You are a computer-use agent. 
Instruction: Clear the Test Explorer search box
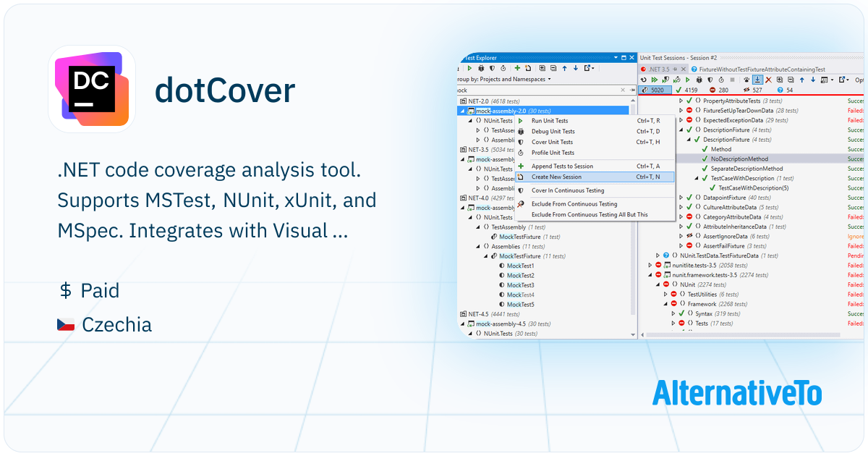coord(623,90)
